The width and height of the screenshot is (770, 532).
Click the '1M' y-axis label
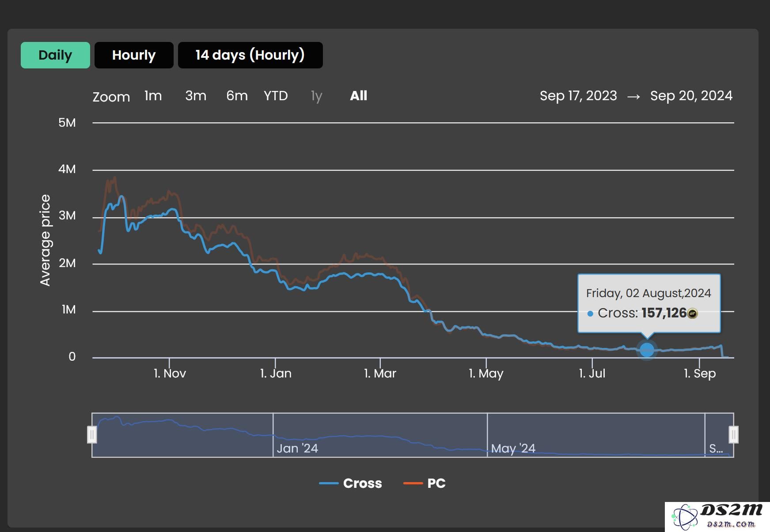(68, 309)
